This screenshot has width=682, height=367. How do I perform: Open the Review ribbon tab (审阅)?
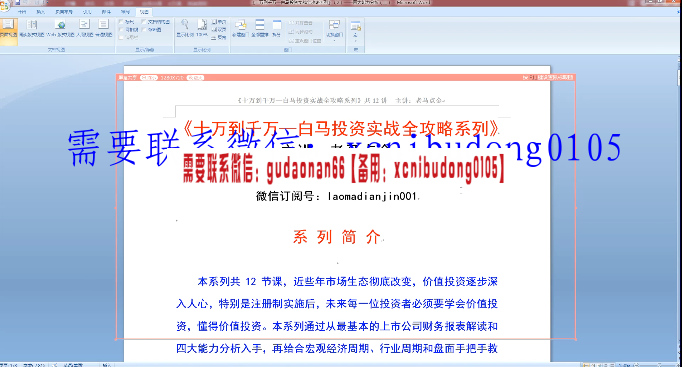125,12
